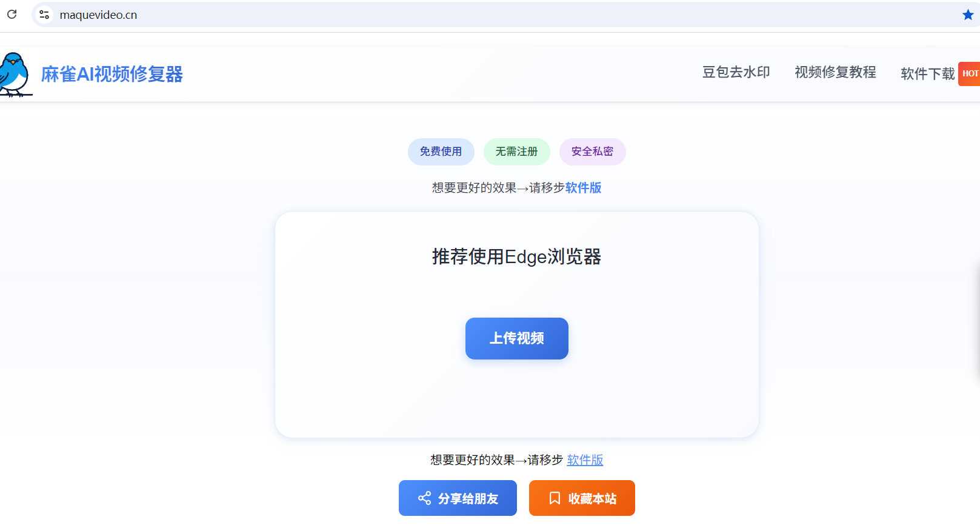Open the 视频修复教程 menu item
Viewport: 980px width, 528px height.
[x=835, y=72]
